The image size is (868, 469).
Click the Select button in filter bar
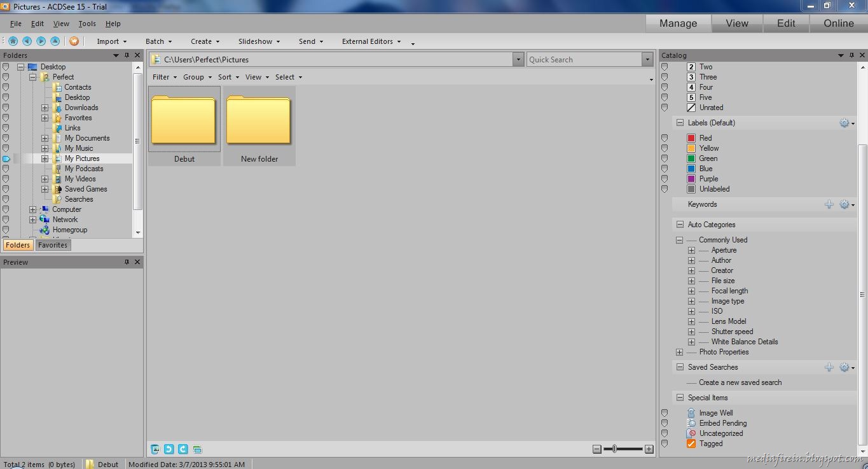coord(289,77)
